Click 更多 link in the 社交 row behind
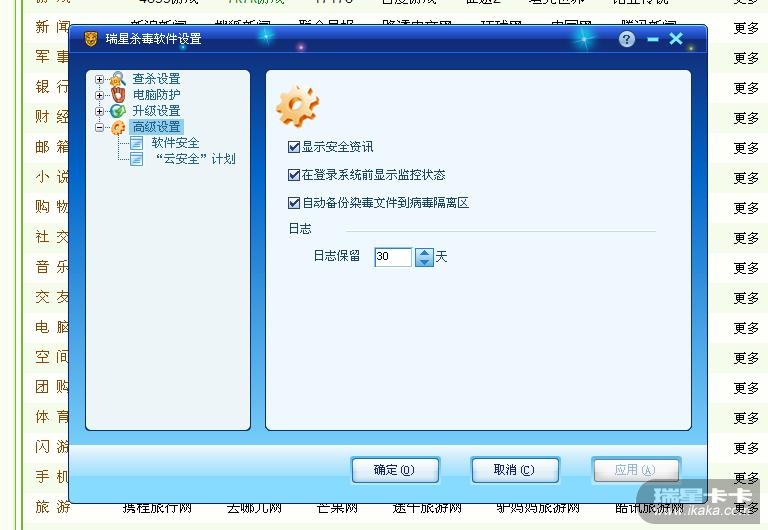The height and width of the screenshot is (530, 768). point(746,238)
